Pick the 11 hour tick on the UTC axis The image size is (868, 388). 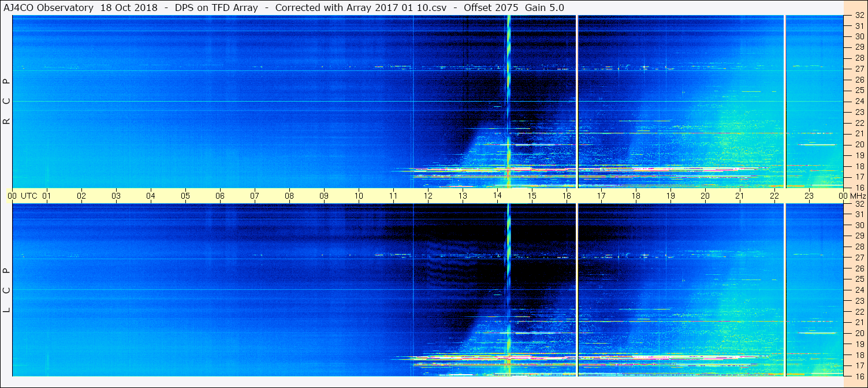point(393,196)
